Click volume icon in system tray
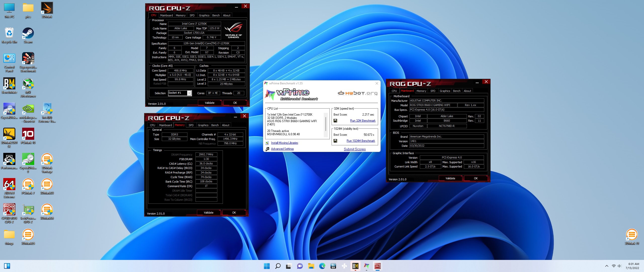644x272 pixels. 619,266
